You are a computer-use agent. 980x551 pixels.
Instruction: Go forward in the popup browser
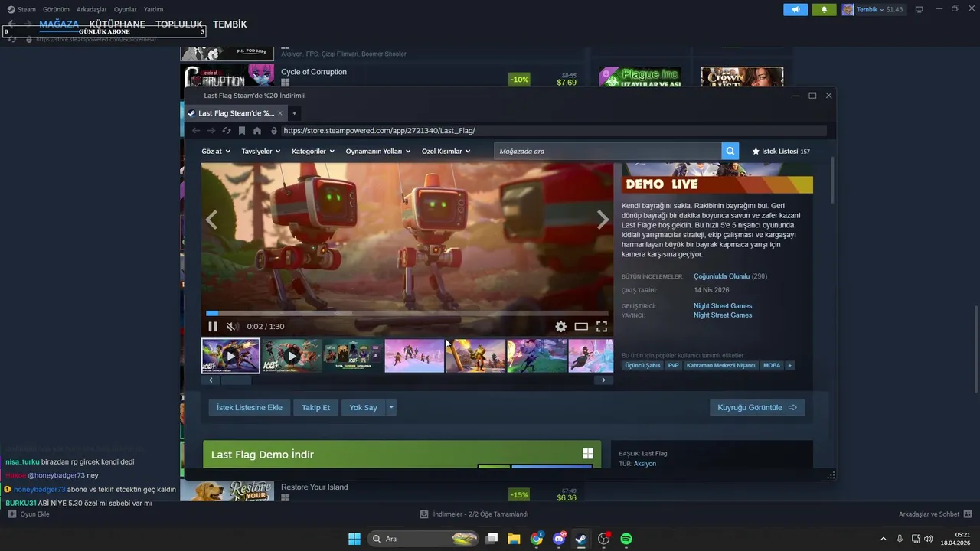(x=211, y=131)
